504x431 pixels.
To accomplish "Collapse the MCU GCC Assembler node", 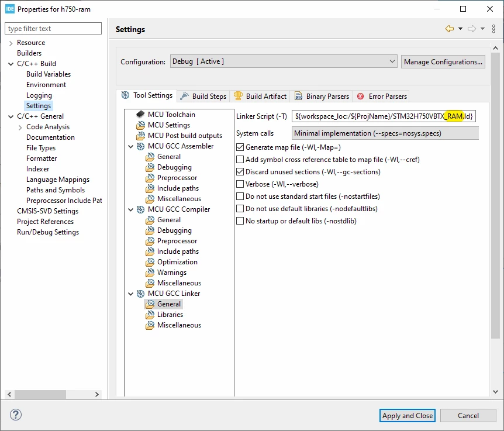I will [x=130, y=147].
